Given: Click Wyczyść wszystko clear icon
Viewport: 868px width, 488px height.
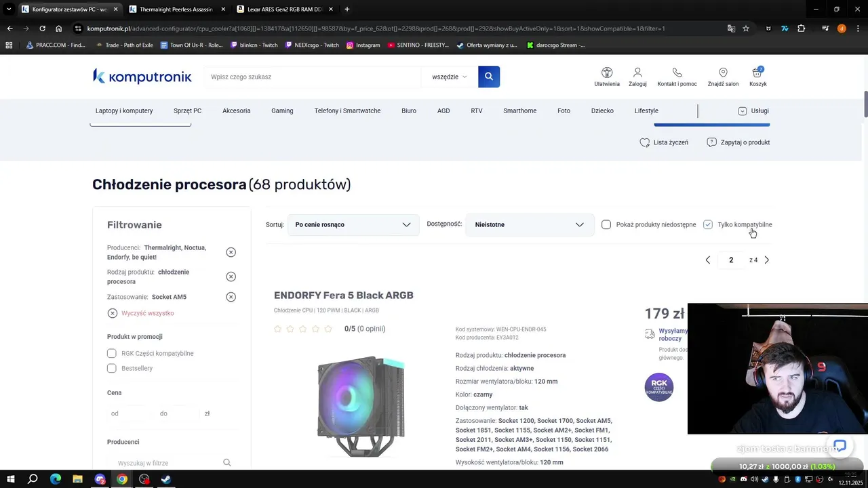Looking at the screenshot, I should tap(113, 313).
